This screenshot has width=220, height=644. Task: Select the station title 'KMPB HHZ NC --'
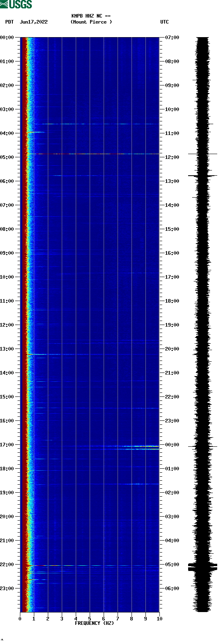click(x=91, y=16)
